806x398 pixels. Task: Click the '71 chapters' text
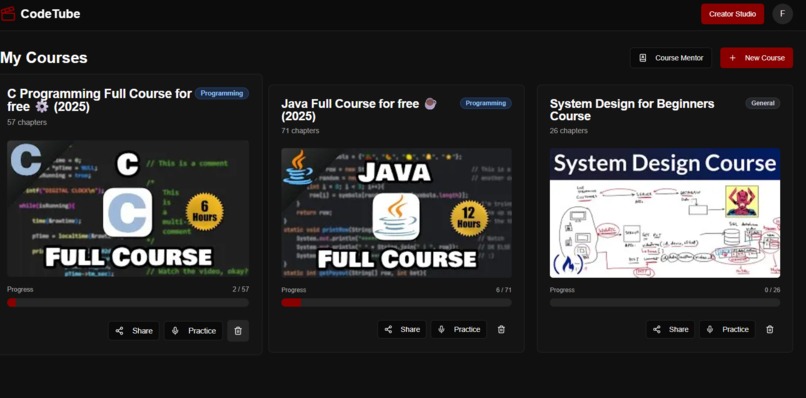click(300, 131)
